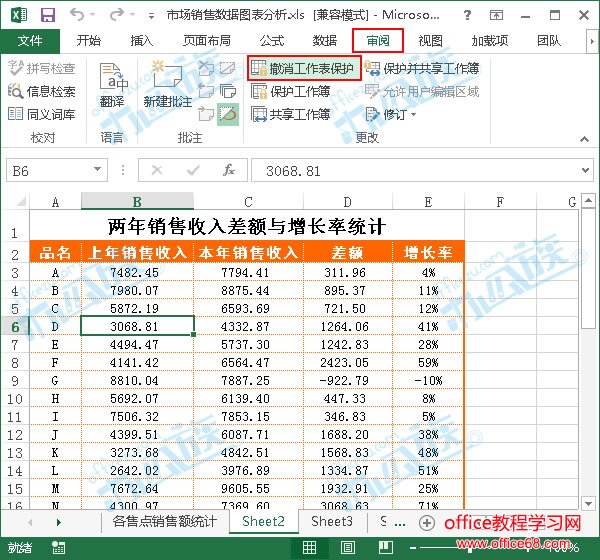Click the next sheet navigation arrow

(59, 522)
